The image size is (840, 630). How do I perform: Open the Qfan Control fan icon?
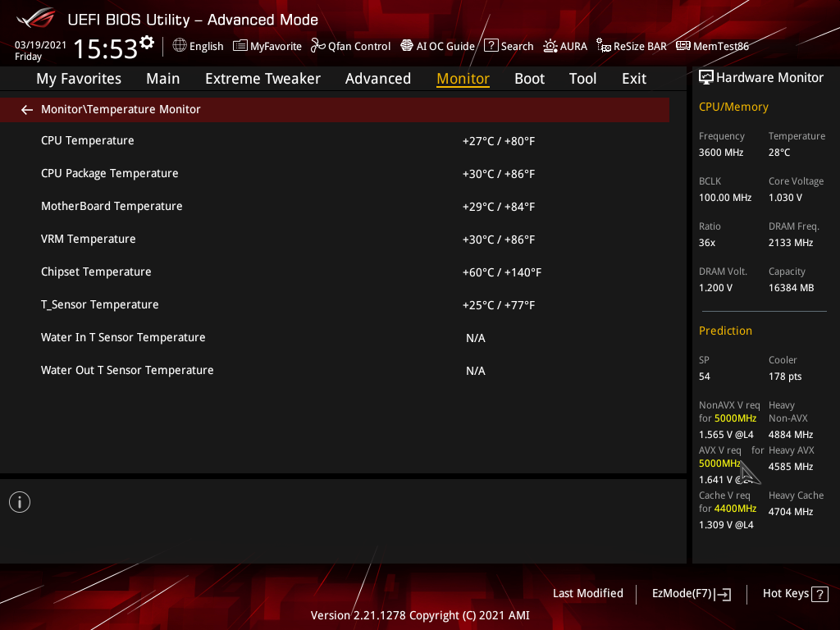point(318,46)
